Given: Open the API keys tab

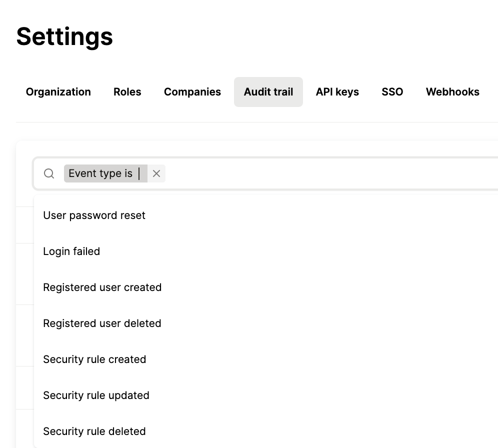Looking at the screenshot, I should 337,91.
